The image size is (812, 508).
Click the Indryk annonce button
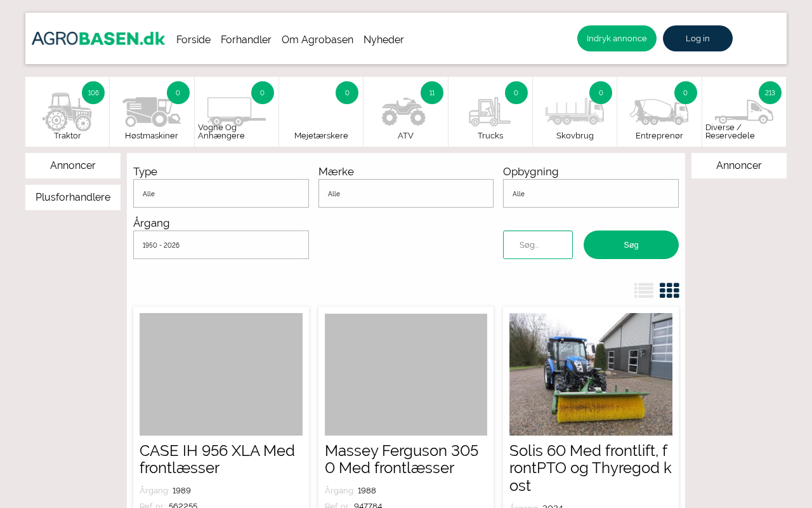[617, 39]
